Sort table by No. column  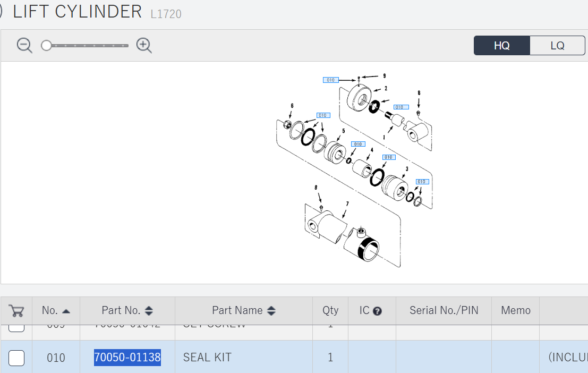(56, 311)
